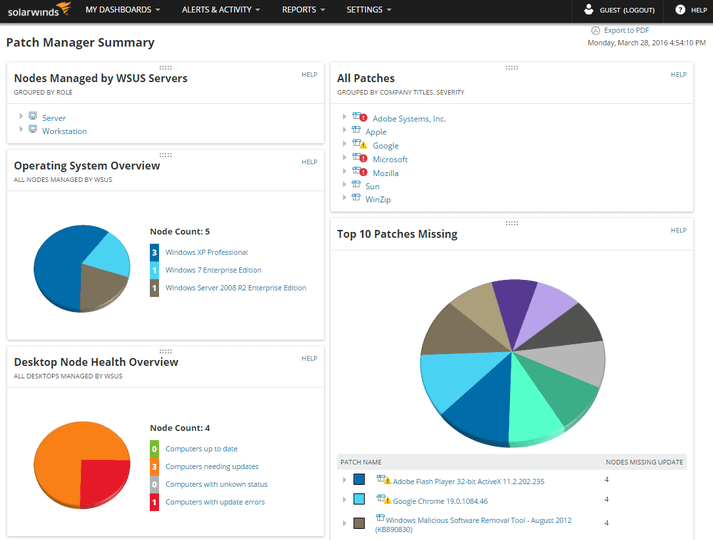713x540 pixels.
Task: Click the Export to PDF icon
Action: [595, 31]
